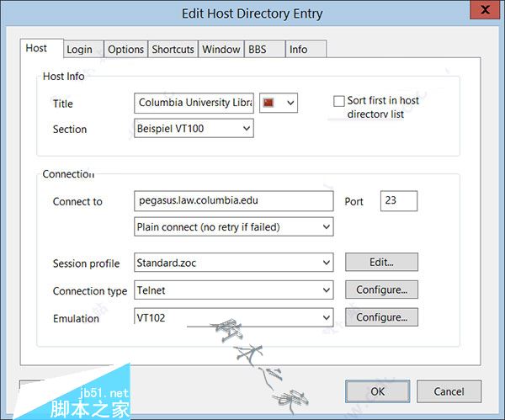Viewport: 505px width, 420px height.
Task: Go to the Shortcuts tab
Action: point(173,50)
